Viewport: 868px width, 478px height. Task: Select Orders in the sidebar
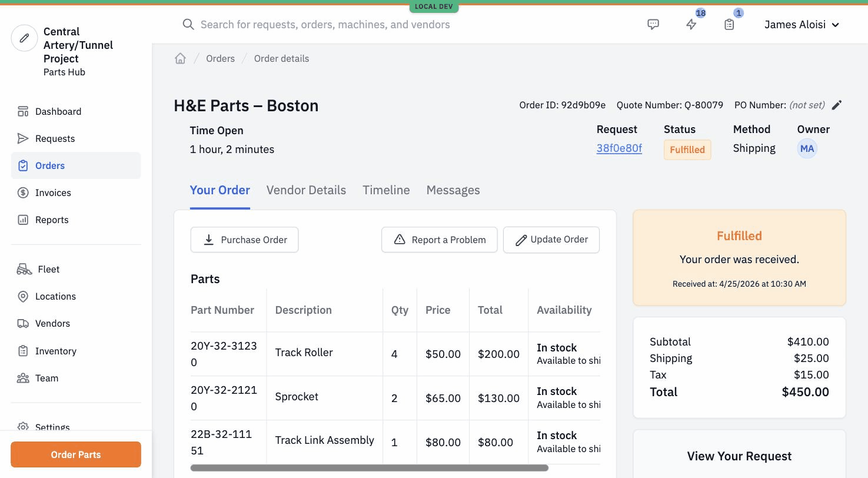click(x=76, y=165)
